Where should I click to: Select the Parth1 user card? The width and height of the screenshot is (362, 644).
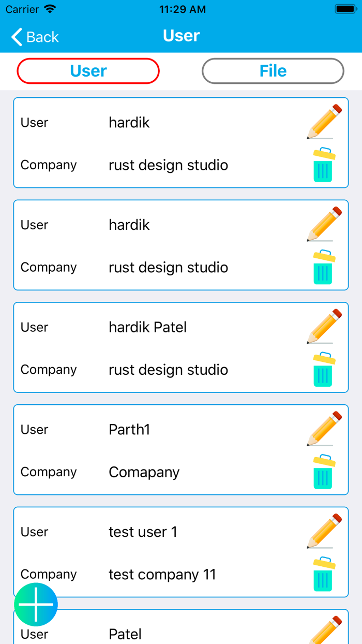click(155, 450)
